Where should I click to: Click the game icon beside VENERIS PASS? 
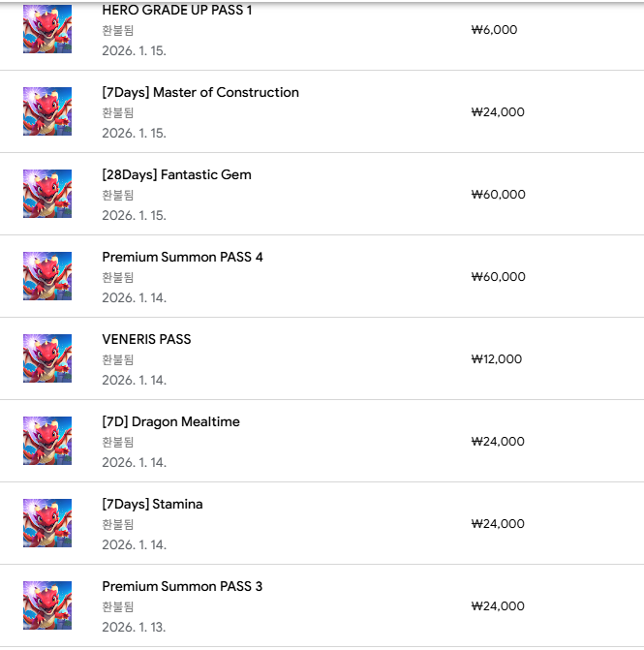47,358
